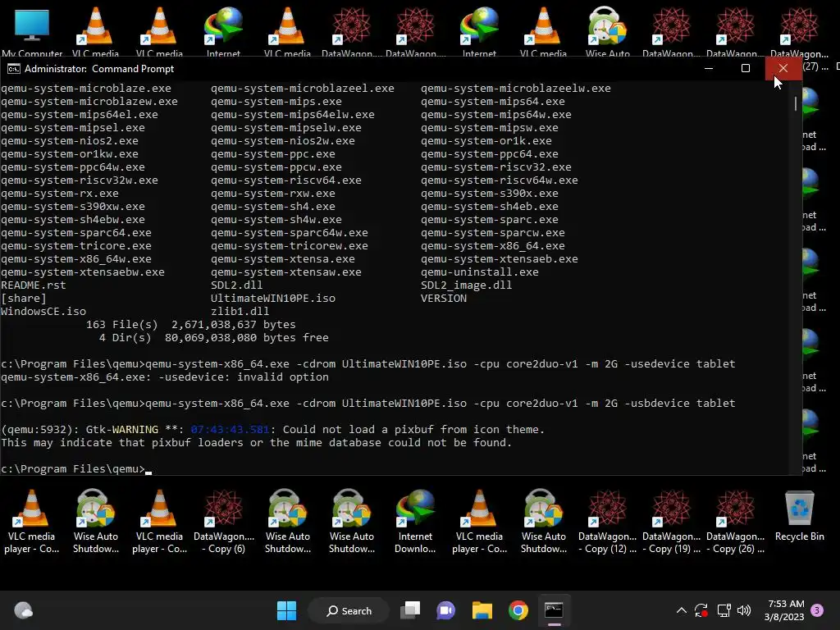The width and height of the screenshot is (840, 630).
Task: Open the network status tray icon
Action: pyautogui.click(x=724, y=610)
